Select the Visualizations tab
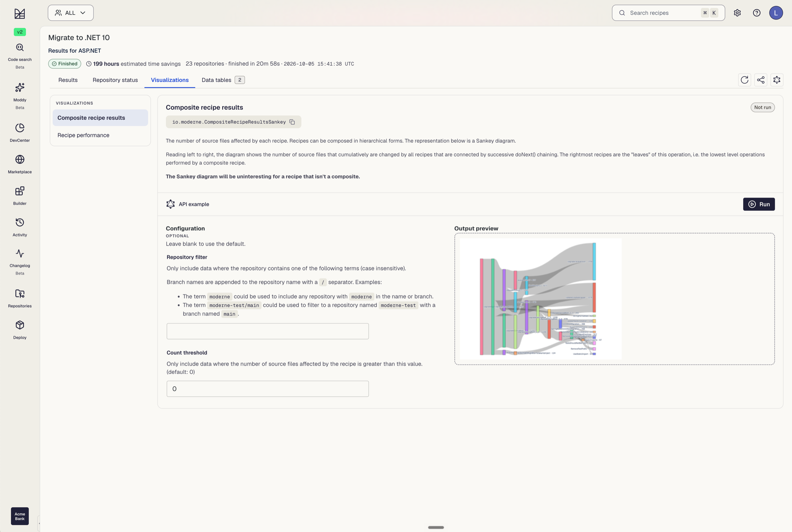The width and height of the screenshot is (792, 532). [x=170, y=80]
